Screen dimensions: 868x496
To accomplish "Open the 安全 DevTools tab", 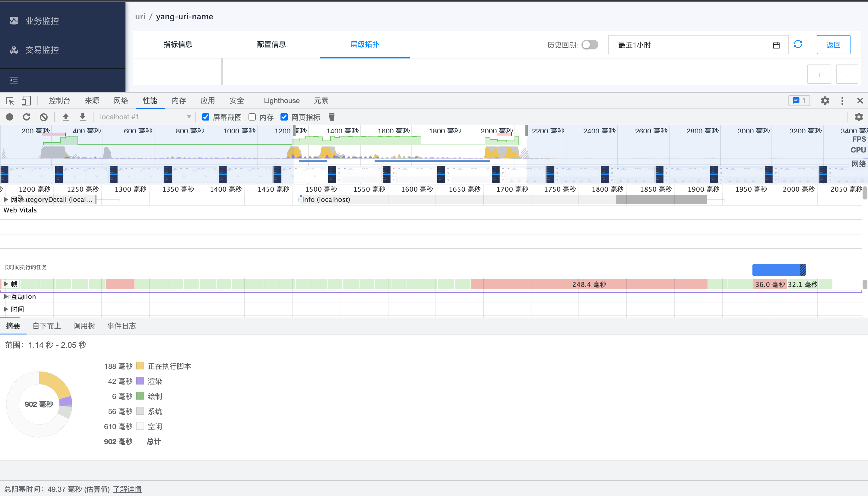I will (x=237, y=101).
